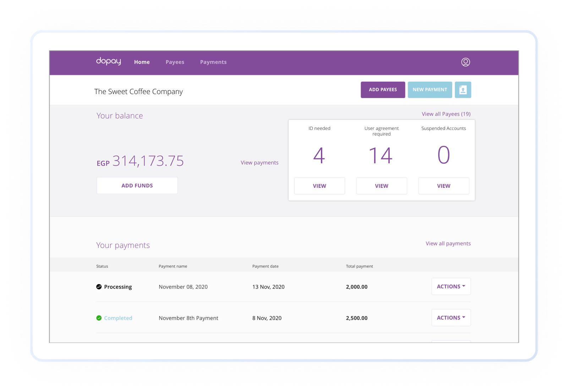Open the Payments section
Image resolution: width=568 pixels, height=392 pixels.
pos(213,62)
